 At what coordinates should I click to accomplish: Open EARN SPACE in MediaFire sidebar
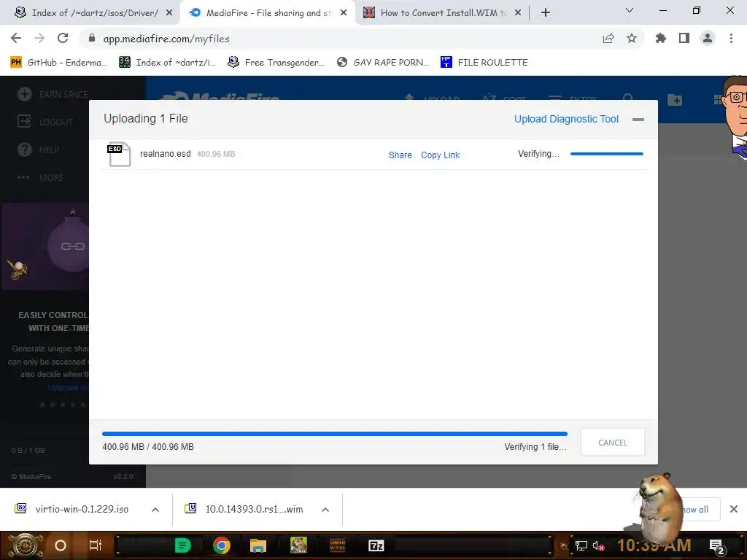tap(53, 94)
